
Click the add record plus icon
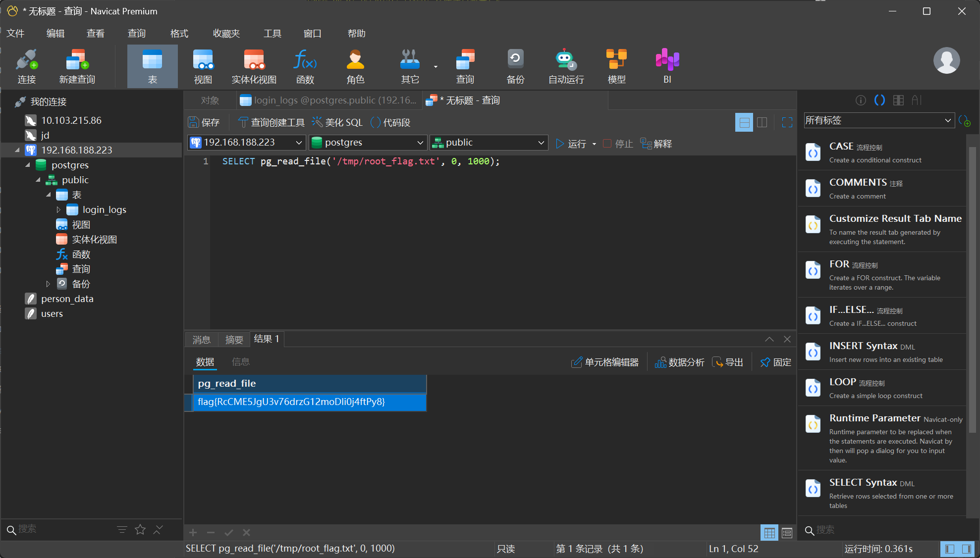point(193,533)
